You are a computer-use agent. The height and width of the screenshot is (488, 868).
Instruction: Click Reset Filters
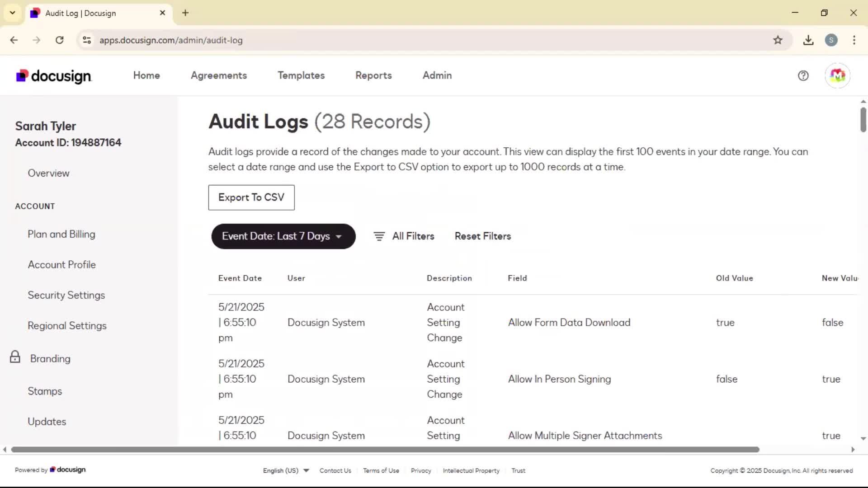pos(483,236)
